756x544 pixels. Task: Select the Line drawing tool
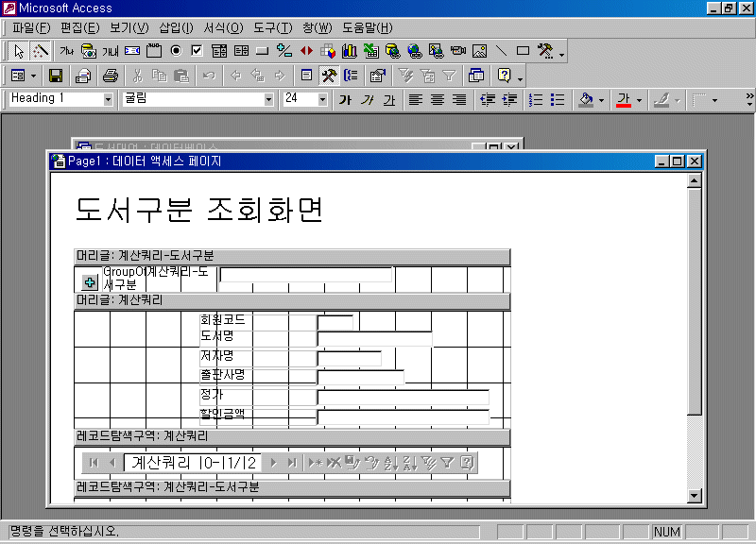click(x=501, y=51)
